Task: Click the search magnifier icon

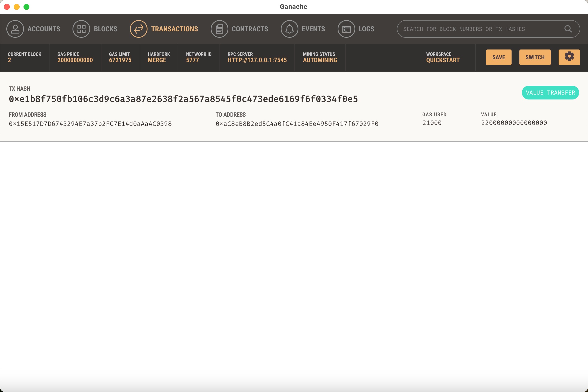Action: (x=568, y=29)
